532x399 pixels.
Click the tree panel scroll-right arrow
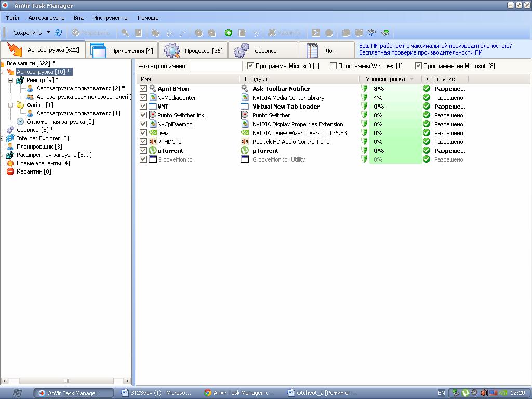click(127, 381)
